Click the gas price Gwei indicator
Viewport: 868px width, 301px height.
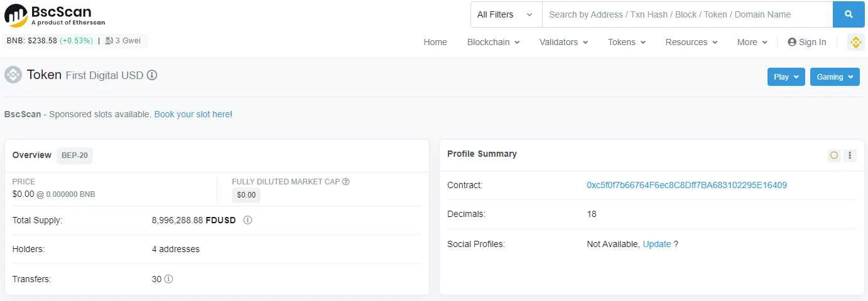click(x=122, y=41)
